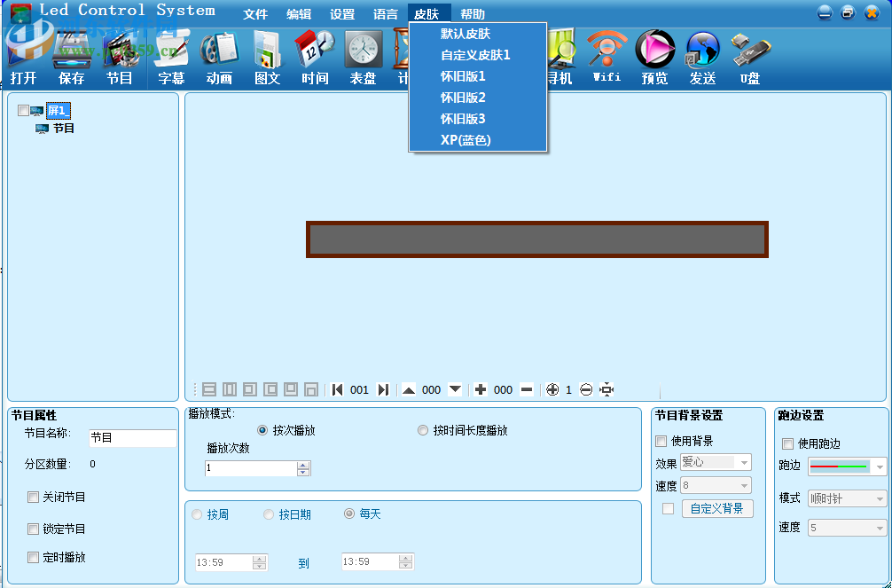Open the 跑边 border style dropdown

847,466
